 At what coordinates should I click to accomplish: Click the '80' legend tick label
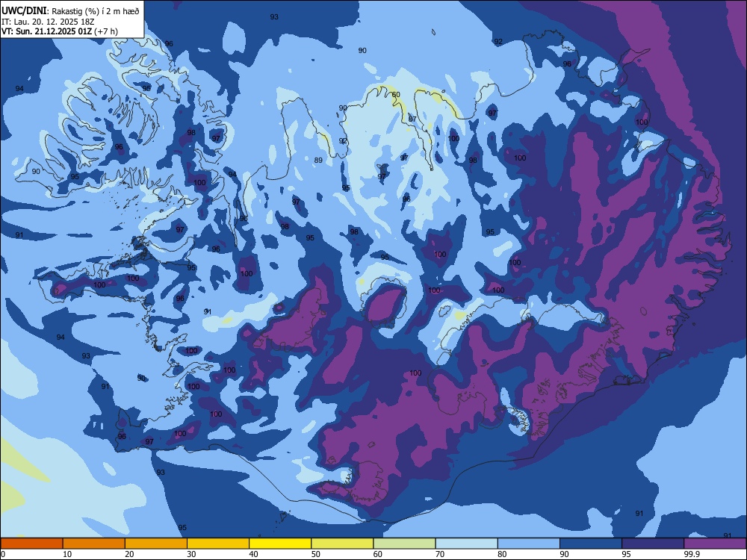(x=502, y=554)
